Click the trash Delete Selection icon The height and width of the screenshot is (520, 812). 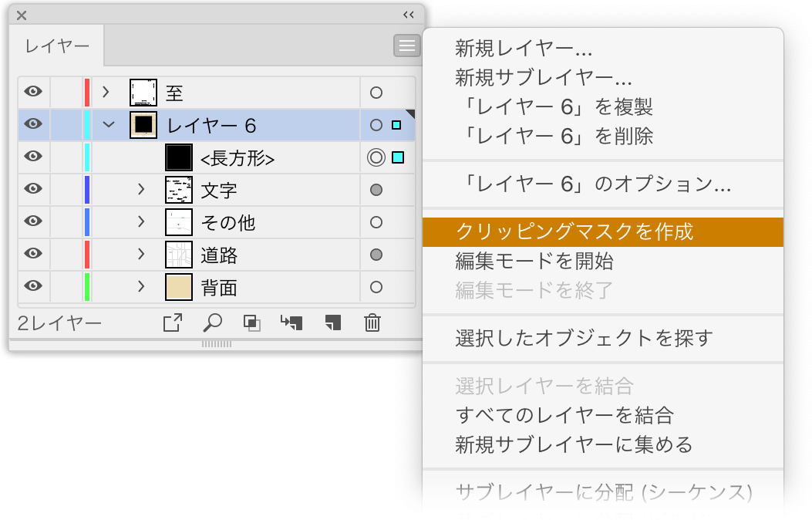click(372, 322)
